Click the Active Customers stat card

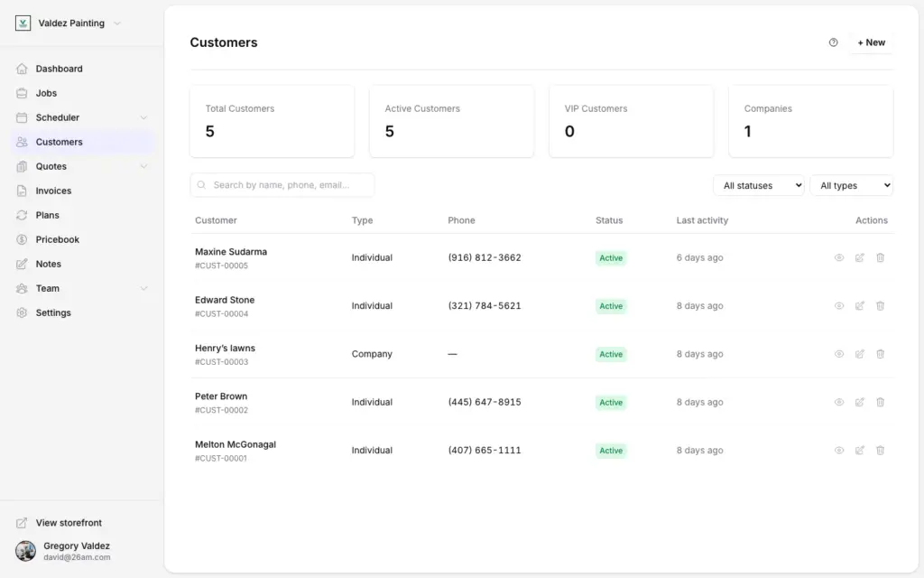coord(452,122)
